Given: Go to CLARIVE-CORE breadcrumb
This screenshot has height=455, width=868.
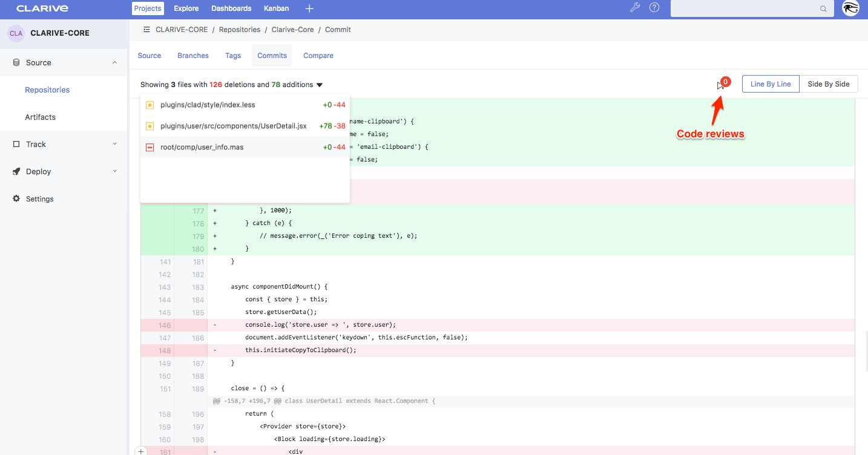Looking at the screenshot, I should [x=182, y=30].
